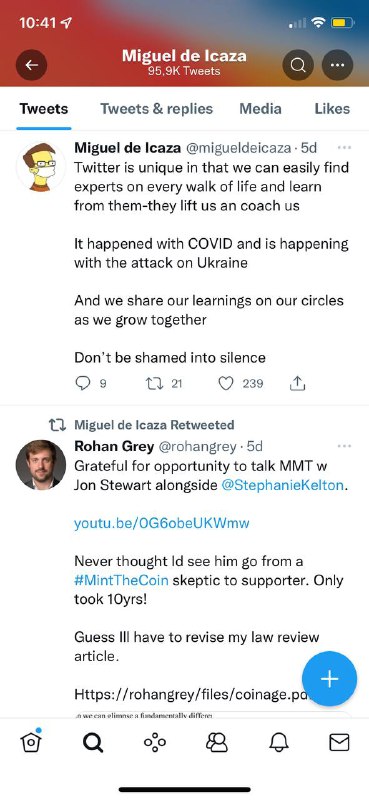Open the youtu.be/0G6obeUKWmw link
The width and height of the screenshot is (369, 800).
(162, 523)
